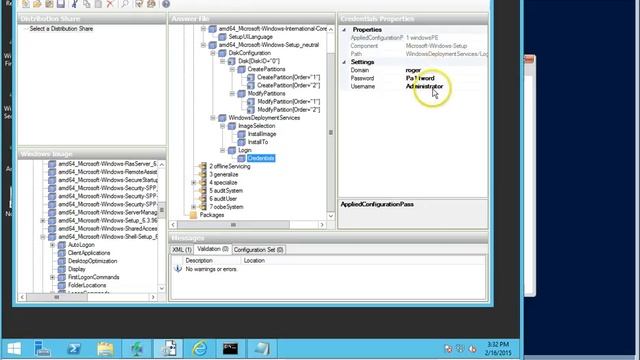Open Help from the toolbar question mark
The height and width of the screenshot is (360, 640).
[166, 4]
